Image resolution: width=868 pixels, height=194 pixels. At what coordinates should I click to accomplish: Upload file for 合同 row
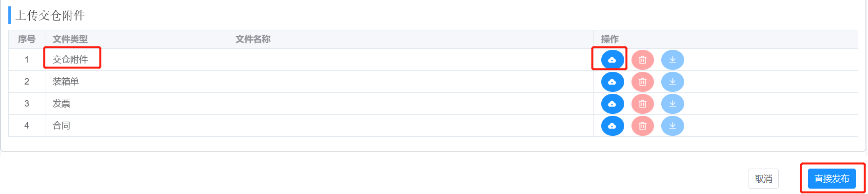tap(612, 126)
